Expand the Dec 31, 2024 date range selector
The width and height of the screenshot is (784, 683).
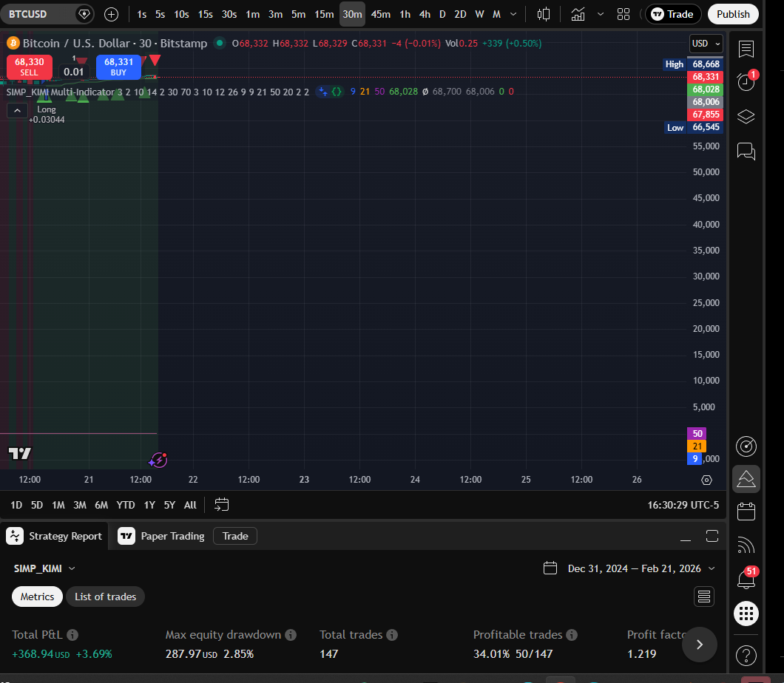[629, 568]
